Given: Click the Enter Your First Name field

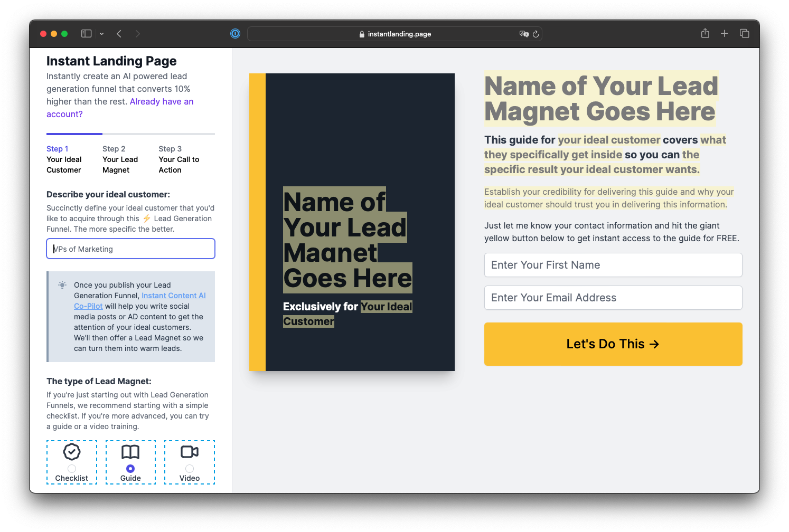Looking at the screenshot, I should click(613, 265).
